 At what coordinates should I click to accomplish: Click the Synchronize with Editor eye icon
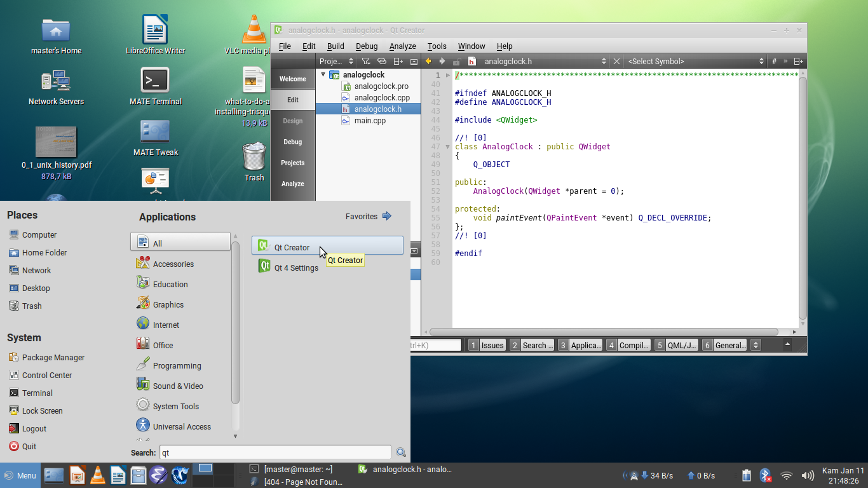382,61
